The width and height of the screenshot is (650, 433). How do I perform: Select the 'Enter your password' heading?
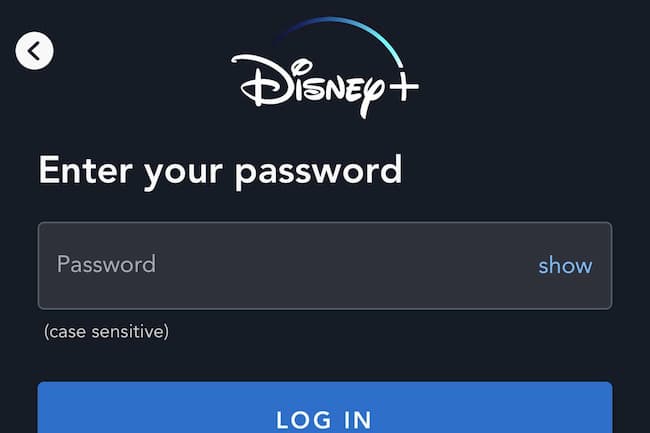pos(220,171)
